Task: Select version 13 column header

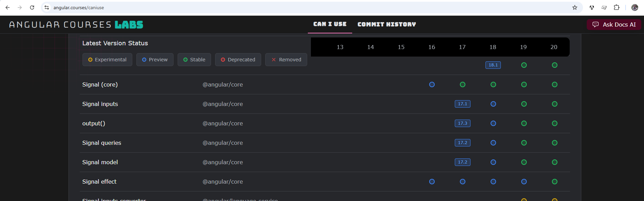Action: pyautogui.click(x=340, y=47)
